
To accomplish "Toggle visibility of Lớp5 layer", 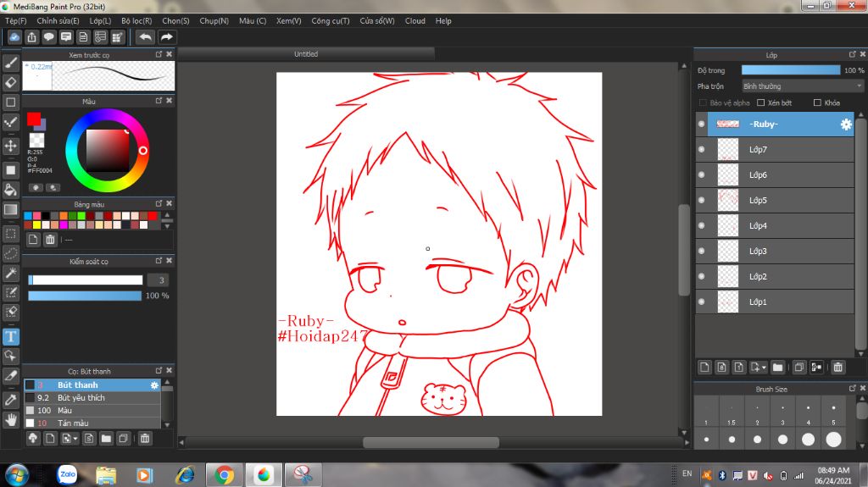I will point(701,201).
